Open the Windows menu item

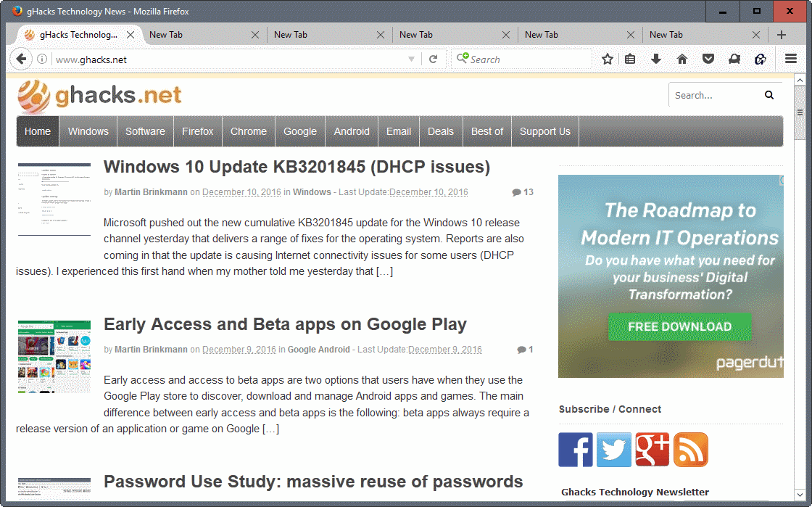coord(88,131)
